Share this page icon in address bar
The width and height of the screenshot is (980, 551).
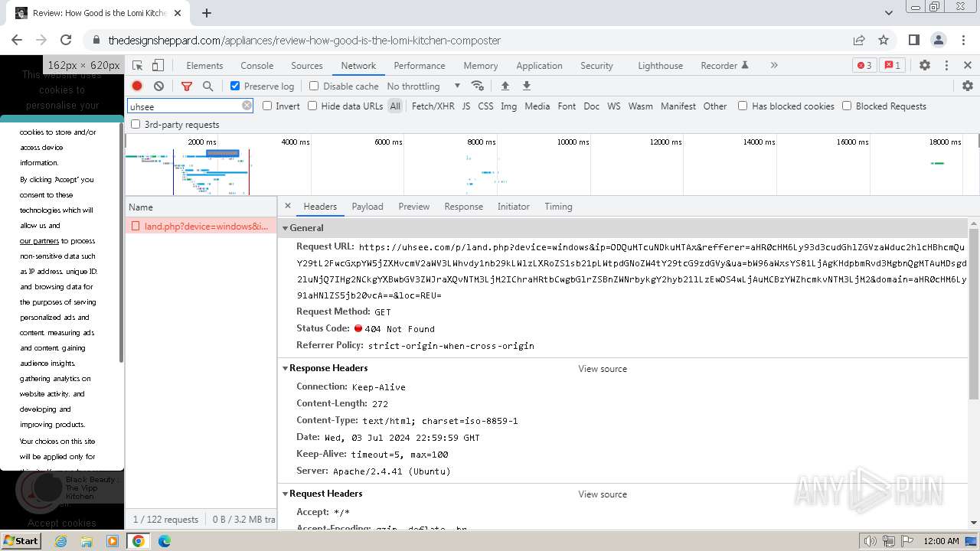[x=859, y=40]
